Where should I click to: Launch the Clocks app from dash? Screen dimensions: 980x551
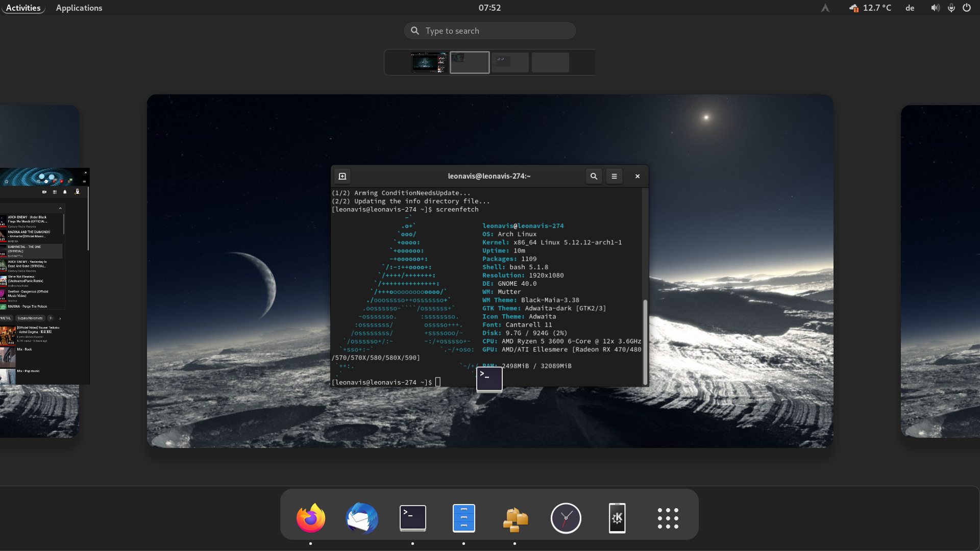click(x=566, y=518)
